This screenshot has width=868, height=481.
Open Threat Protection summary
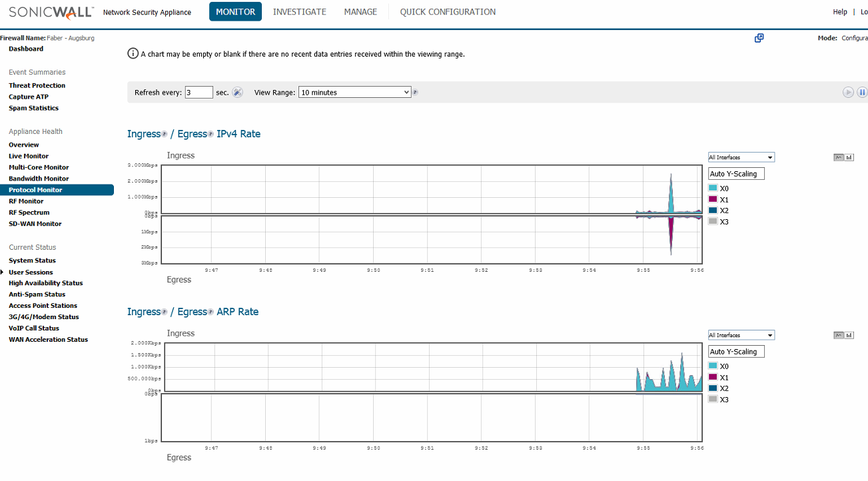coord(37,85)
